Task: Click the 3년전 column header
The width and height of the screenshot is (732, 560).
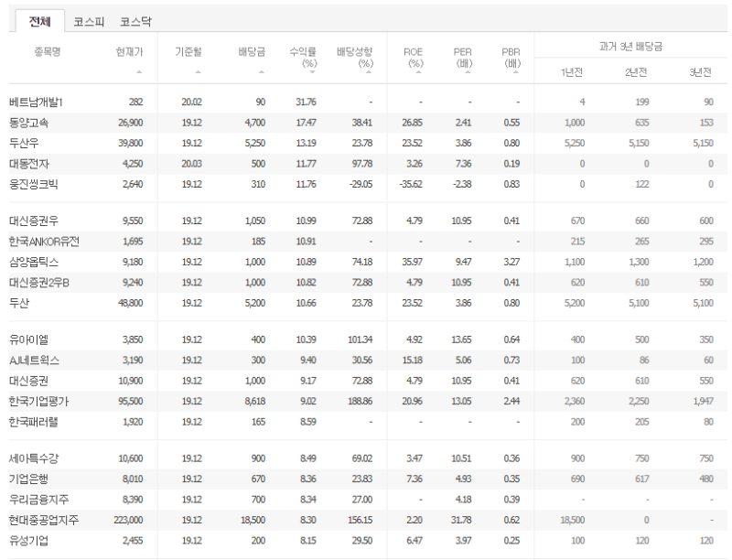Action: (x=700, y=72)
